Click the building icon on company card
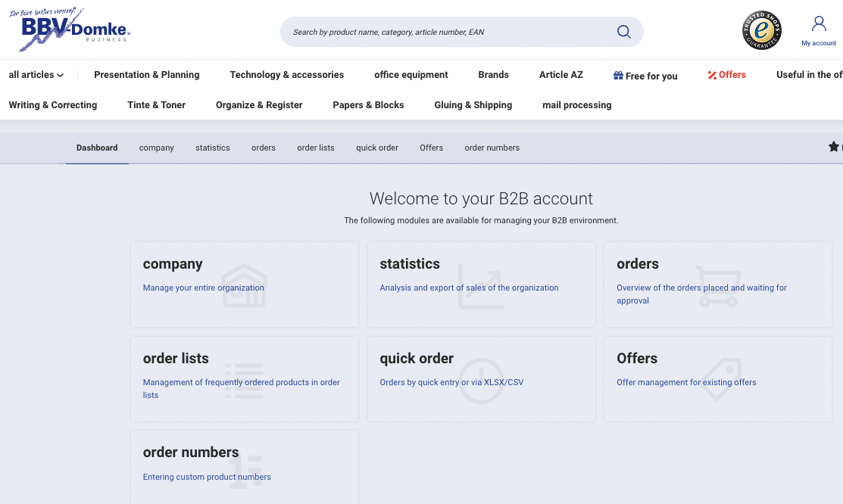The height and width of the screenshot is (504, 843). pyautogui.click(x=244, y=286)
